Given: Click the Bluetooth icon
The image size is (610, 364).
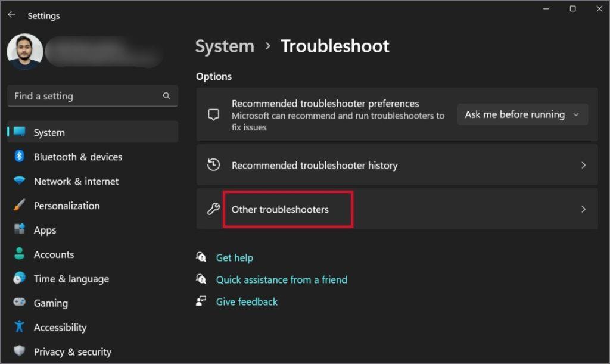Looking at the screenshot, I should pos(19,156).
